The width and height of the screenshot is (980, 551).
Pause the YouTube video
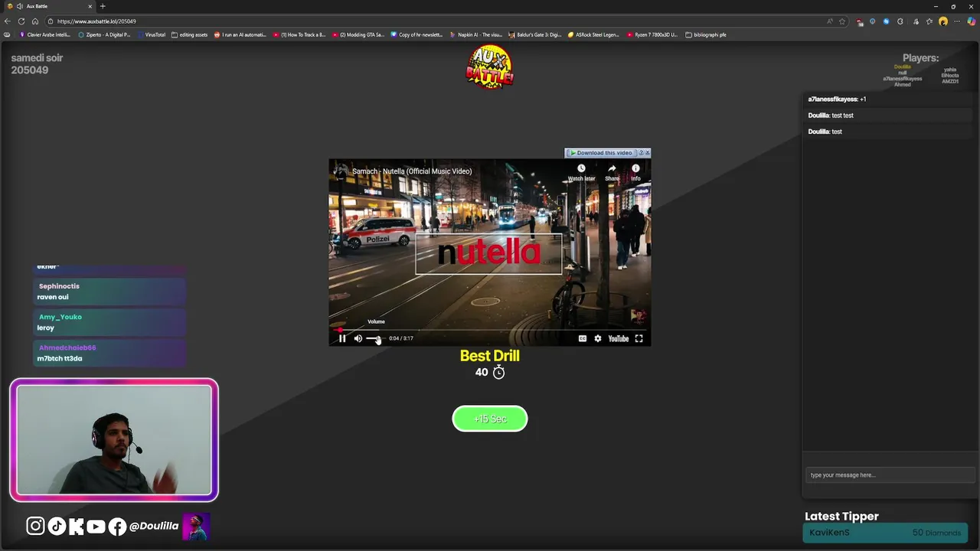(342, 338)
